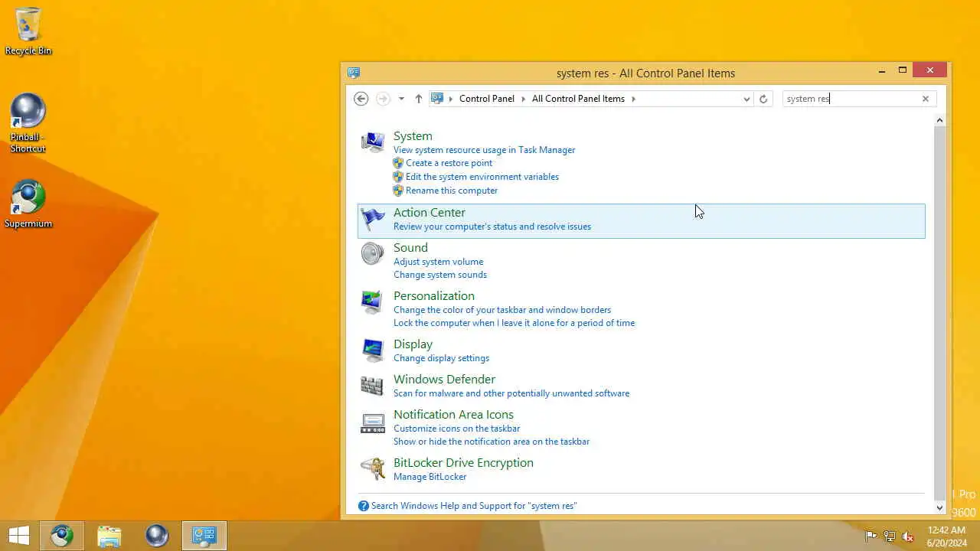
Task: Click the Back arrow navigation button
Action: tap(361, 99)
